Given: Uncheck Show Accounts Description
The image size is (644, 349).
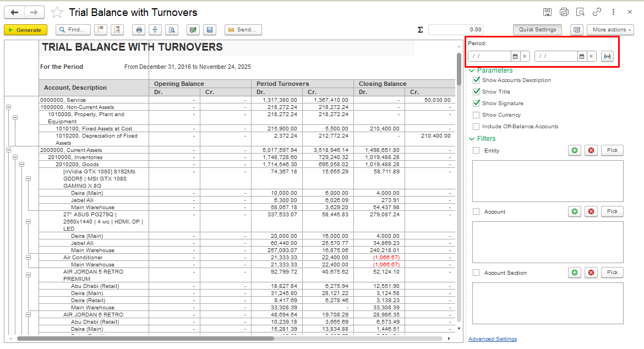Looking at the screenshot, I should pos(476,80).
